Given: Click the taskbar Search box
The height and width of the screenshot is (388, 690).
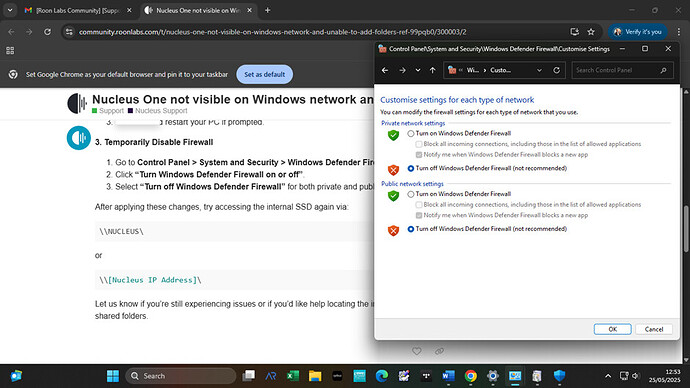Looking at the screenshot, I should 181,376.
